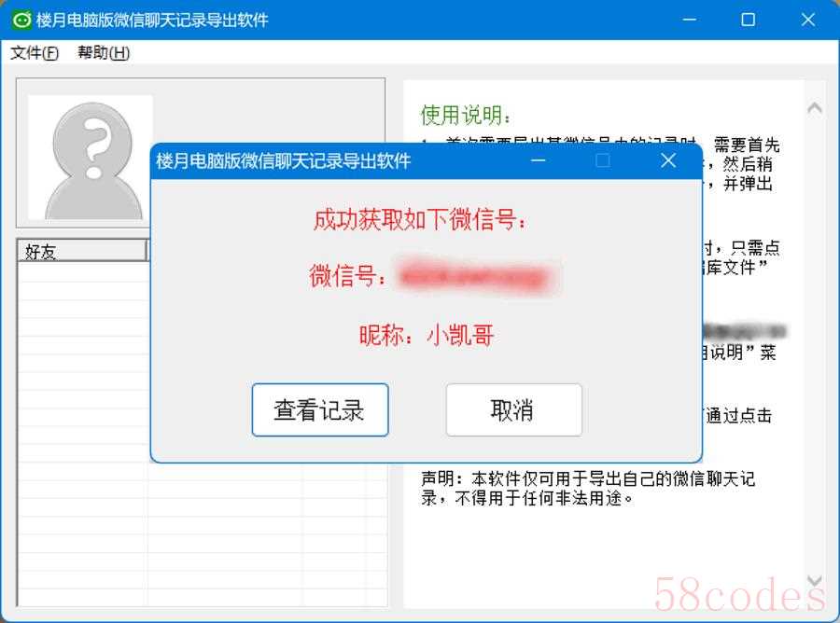
Task: Select the default avatar placeholder image
Action: tap(91, 158)
